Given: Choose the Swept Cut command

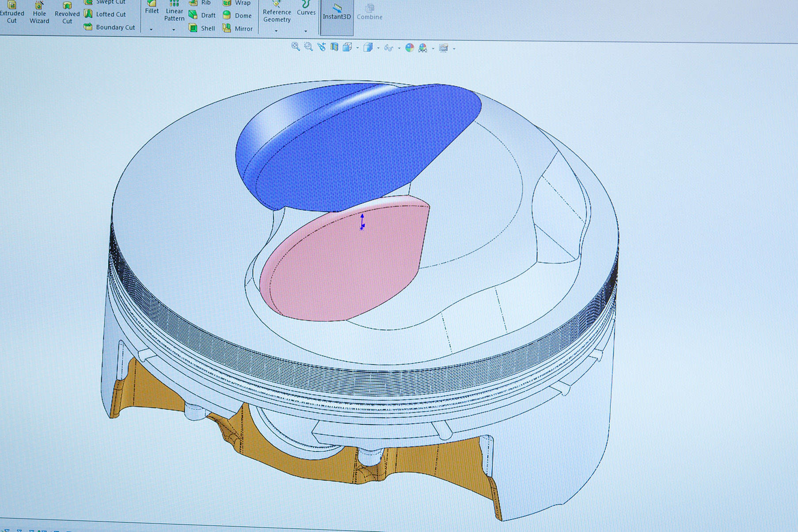Looking at the screenshot, I should coord(105,2).
